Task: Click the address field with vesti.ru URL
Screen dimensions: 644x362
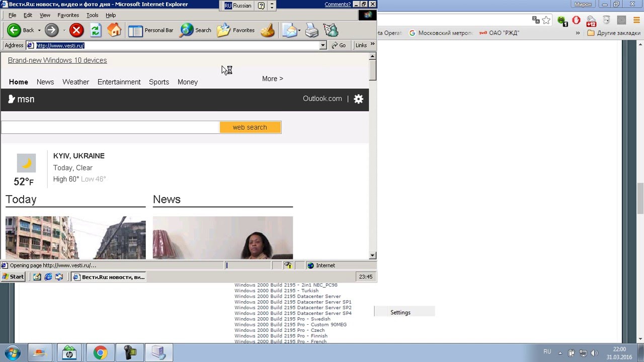Action: [173, 45]
